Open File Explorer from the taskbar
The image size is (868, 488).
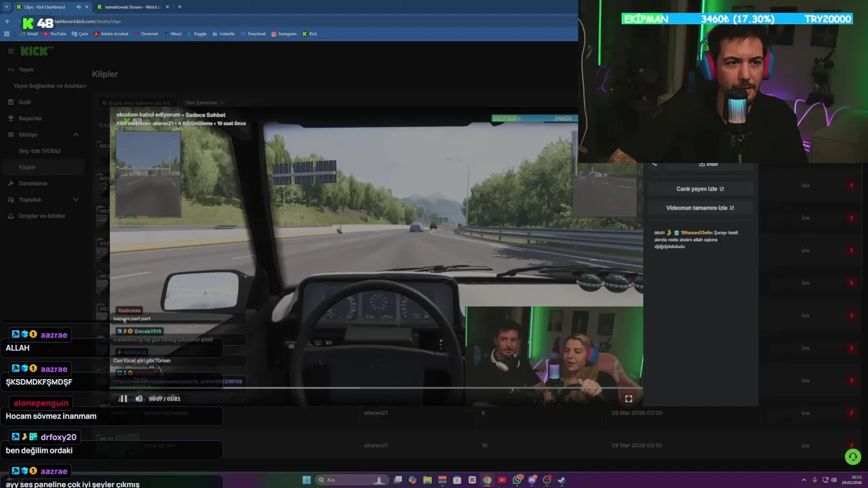point(427,480)
